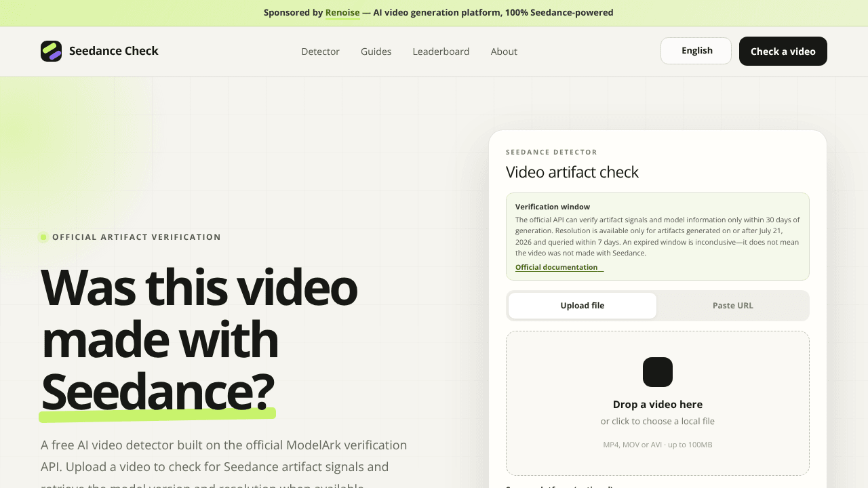Click the Verification window title
The image size is (868, 488).
coord(553,207)
